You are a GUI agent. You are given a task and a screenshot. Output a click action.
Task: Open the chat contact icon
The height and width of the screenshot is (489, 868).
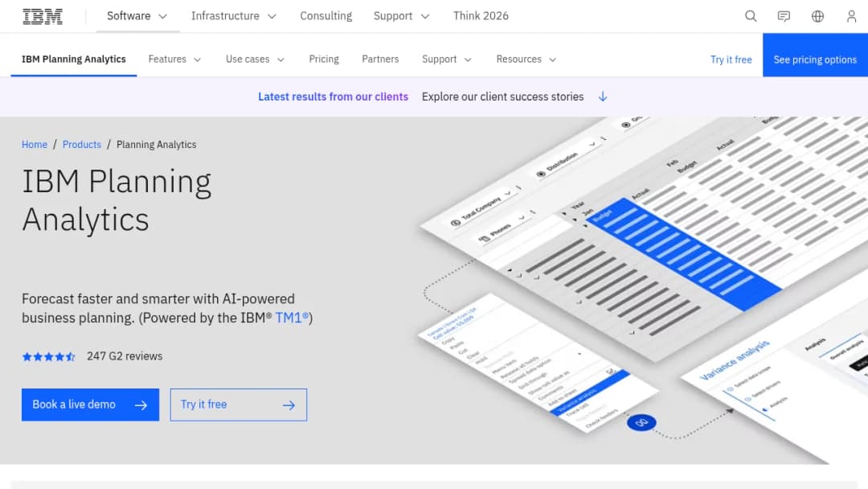pyautogui.click(x=784, y=16)
